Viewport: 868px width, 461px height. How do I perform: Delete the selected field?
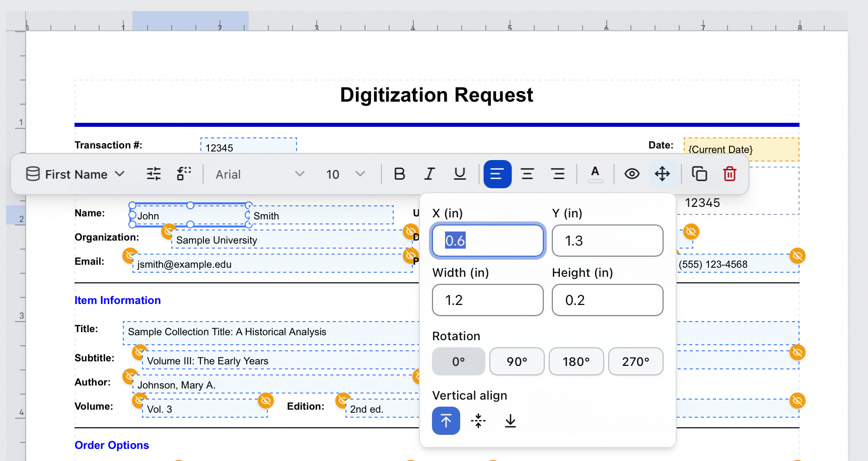click(730, 174)
